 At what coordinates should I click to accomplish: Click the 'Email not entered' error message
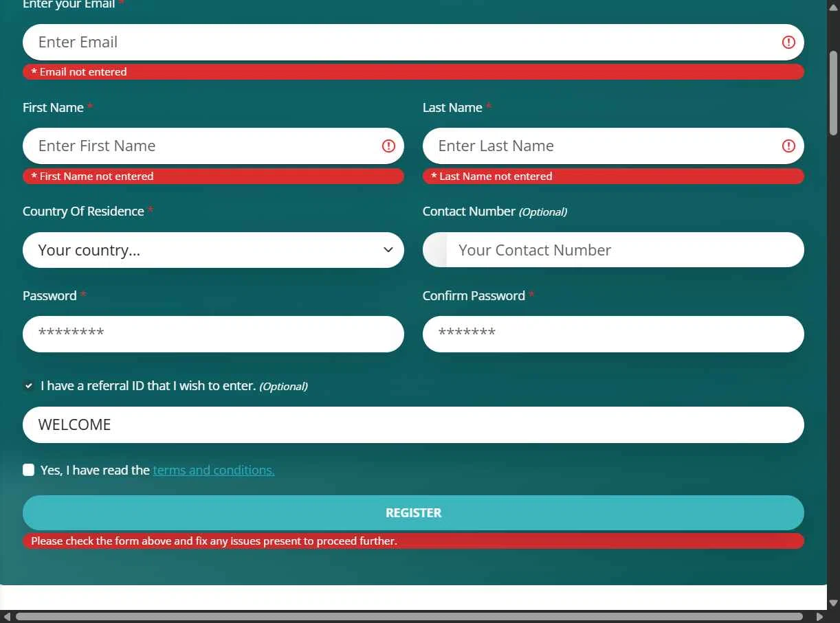pos(413,72)
